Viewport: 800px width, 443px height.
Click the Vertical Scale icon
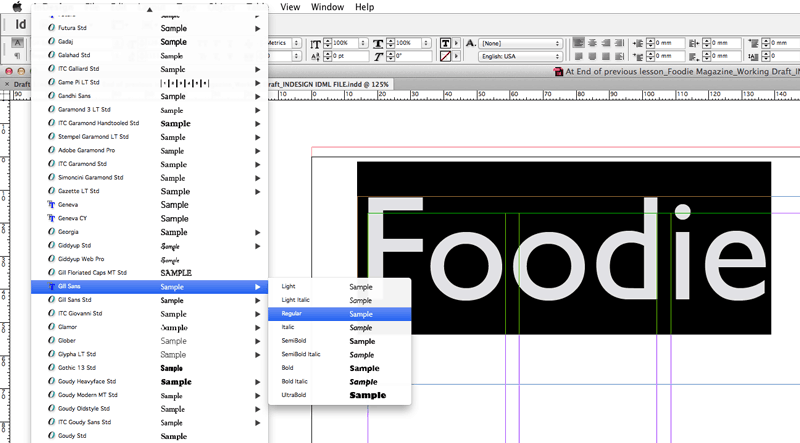tap(315, 43)
